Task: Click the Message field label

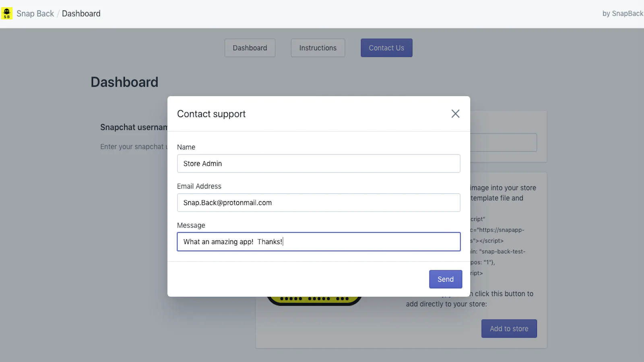Action: 191,225
